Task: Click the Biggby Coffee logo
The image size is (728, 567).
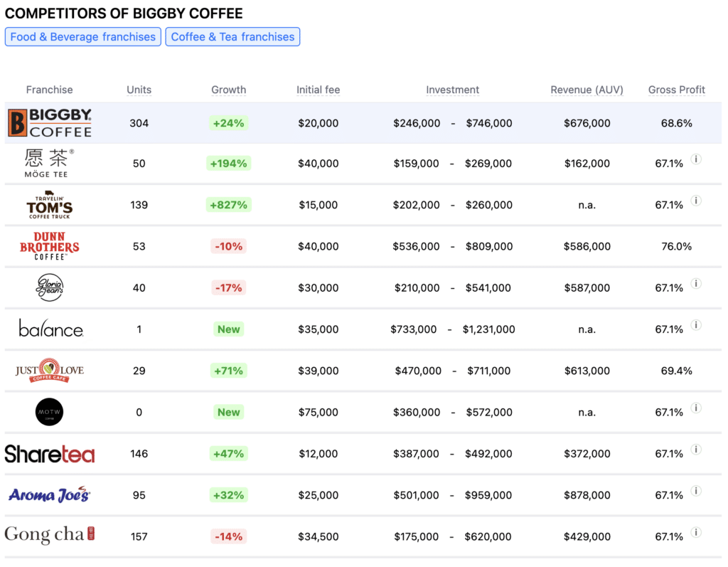Action: point(50,122)
